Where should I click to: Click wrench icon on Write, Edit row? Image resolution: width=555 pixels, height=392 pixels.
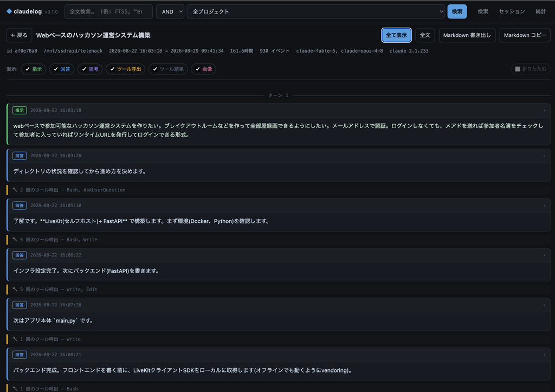coord(15,290)
